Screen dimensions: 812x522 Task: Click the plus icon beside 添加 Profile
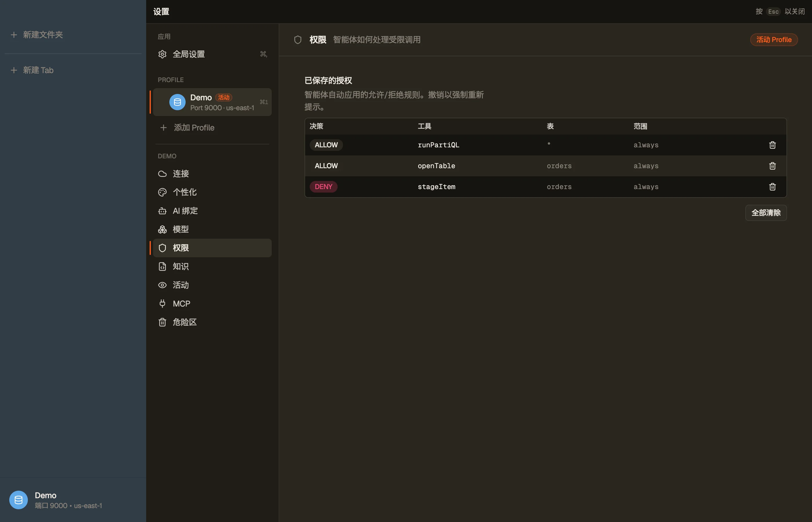pos(163,127)
